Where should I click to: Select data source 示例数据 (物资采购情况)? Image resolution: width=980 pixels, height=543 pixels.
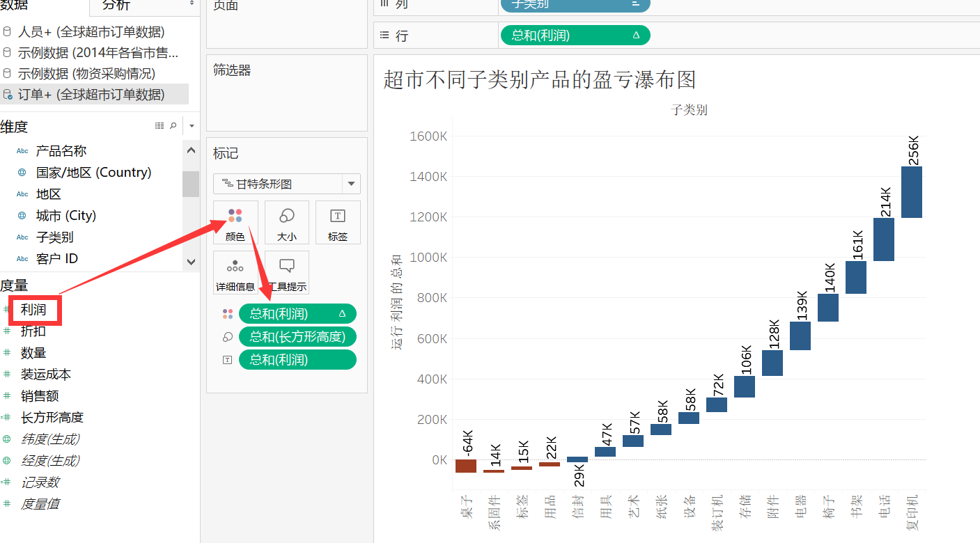click(86, 74)
